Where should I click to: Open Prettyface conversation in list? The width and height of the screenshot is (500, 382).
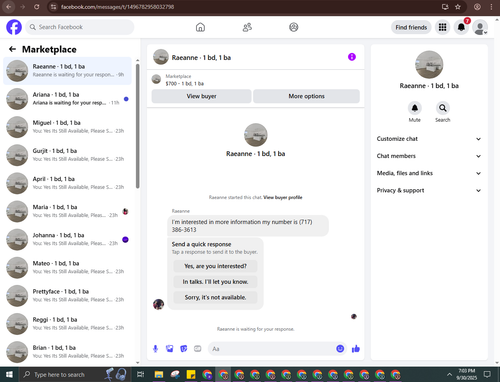pyautogui.click(x=67, y=295)
